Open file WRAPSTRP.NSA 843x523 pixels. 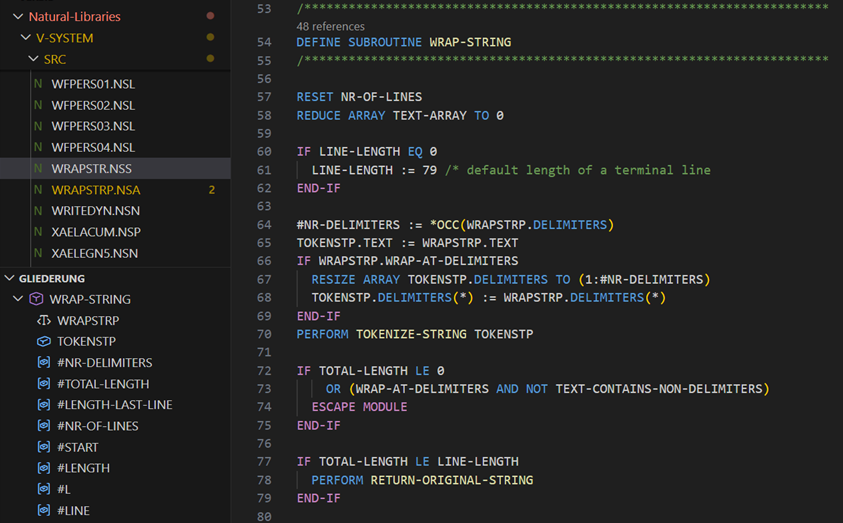coord(96,190)
